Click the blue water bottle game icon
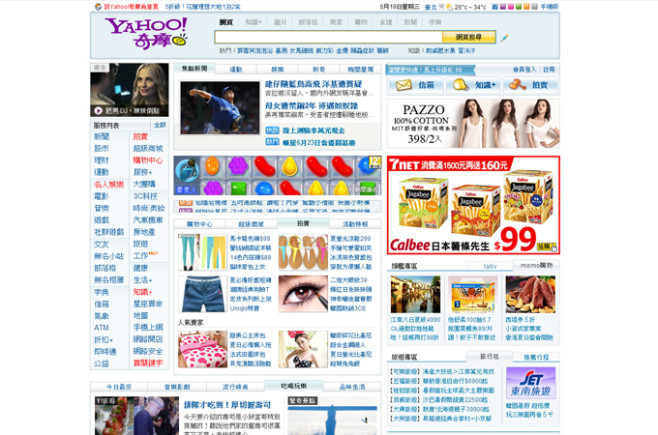This screenshot has width=658, height=435. point(187,170)
